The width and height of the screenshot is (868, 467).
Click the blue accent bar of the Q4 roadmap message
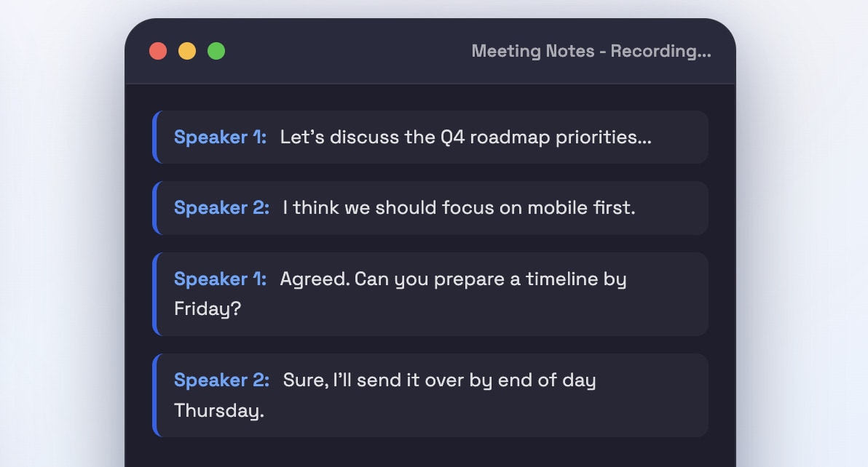click(x=156, y=137)
